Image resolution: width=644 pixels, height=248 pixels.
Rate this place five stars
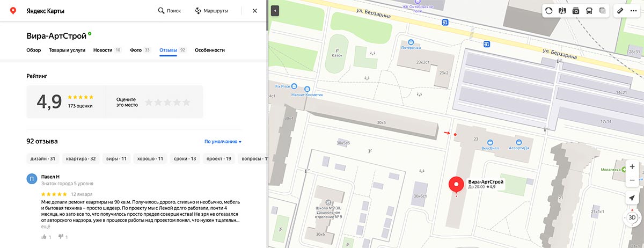(x=186, y=102)
